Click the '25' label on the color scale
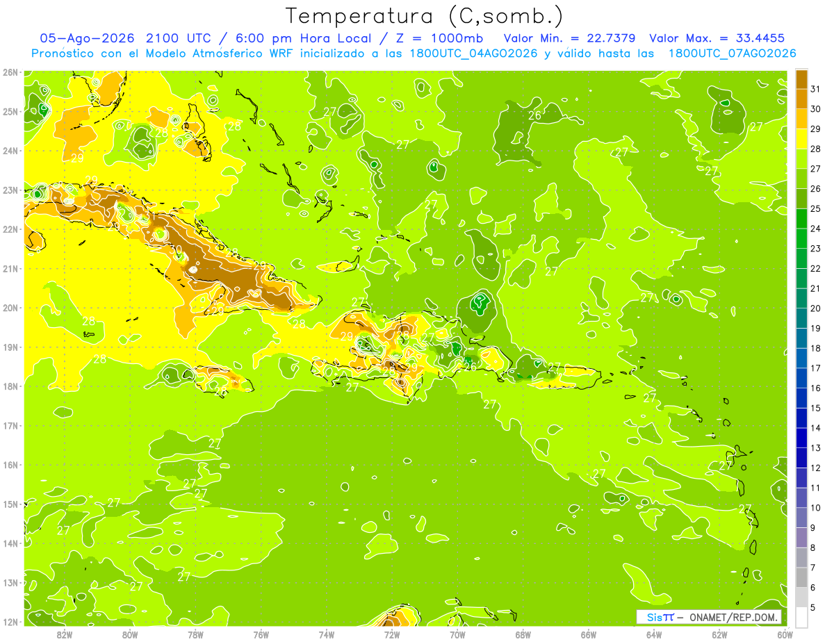Viewport: 834px width, 644px height. (x=816, y=208)
